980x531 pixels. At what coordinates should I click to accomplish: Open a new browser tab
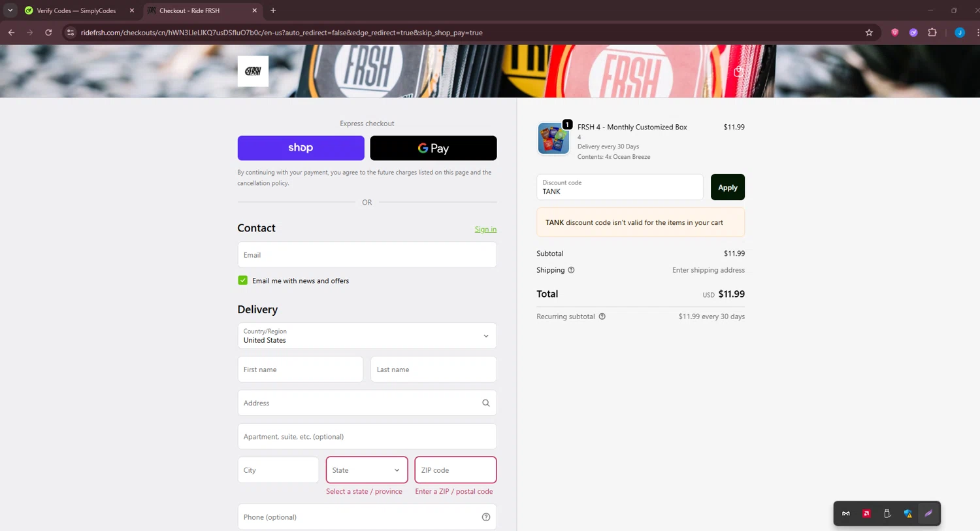[273, 10]
